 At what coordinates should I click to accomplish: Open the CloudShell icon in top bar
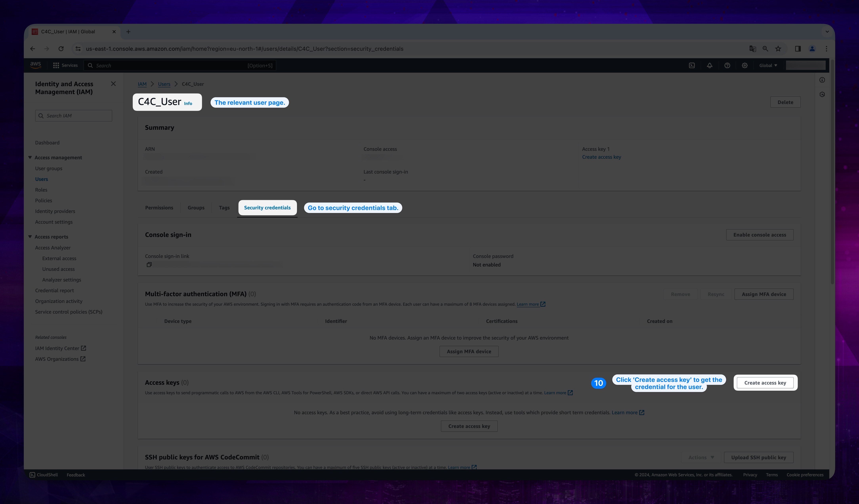692,65
